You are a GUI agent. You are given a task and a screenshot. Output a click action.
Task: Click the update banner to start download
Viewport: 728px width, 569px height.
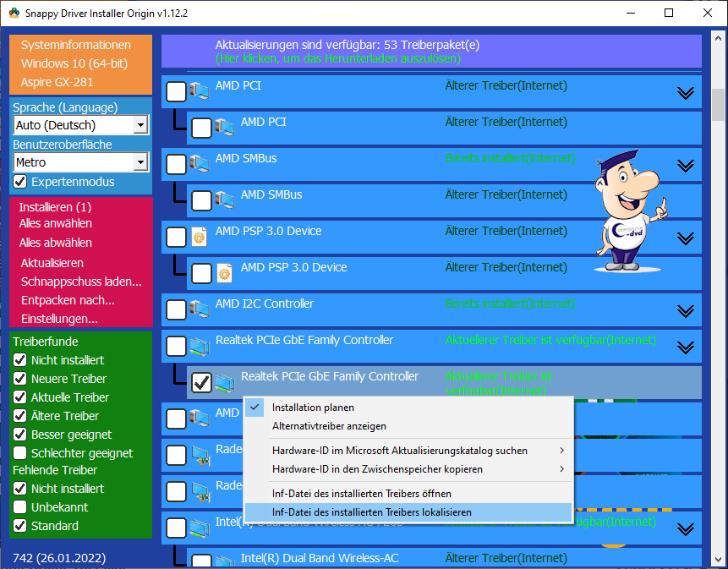tap(431, 51)
